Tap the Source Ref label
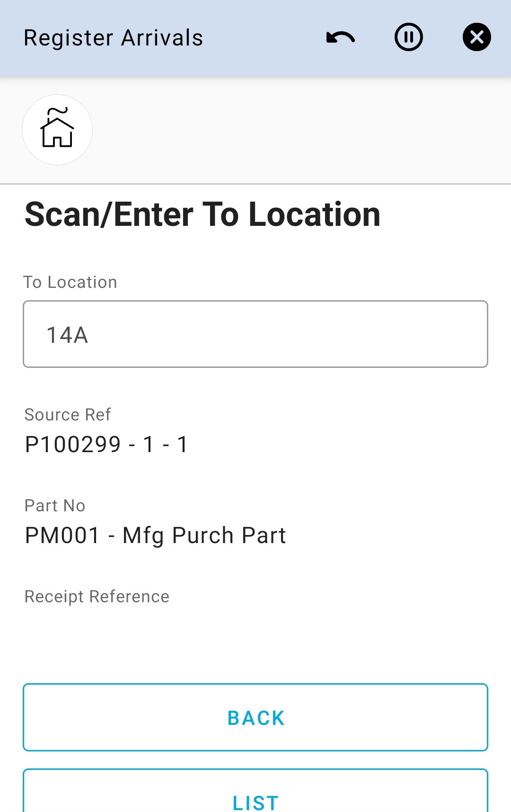This screenshot has width=511, height=812. pos(68,415)
